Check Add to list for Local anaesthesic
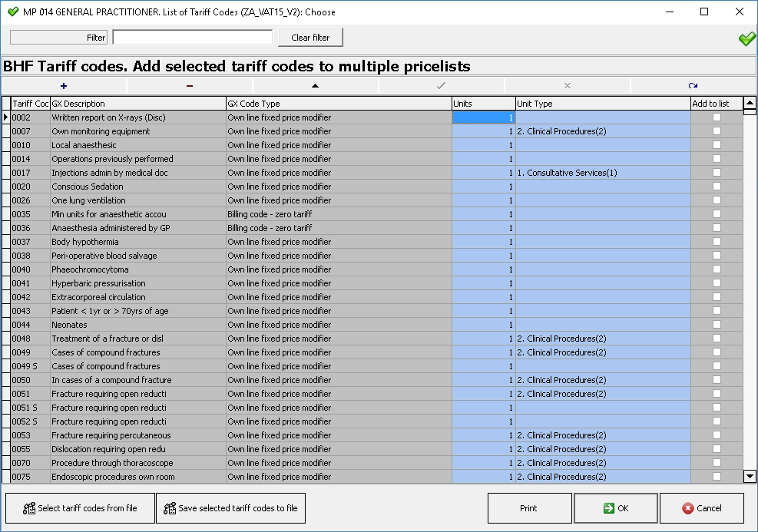This screenshot has width=758, height=532. [x=717, y=145]
